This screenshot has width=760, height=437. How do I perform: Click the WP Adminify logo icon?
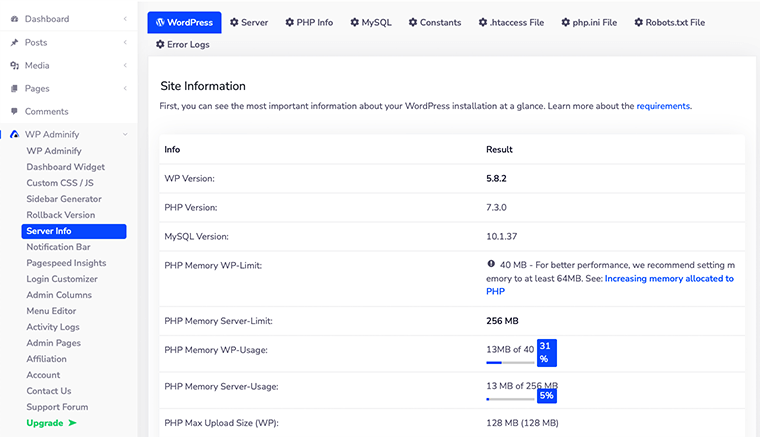(x=15, y=134)
